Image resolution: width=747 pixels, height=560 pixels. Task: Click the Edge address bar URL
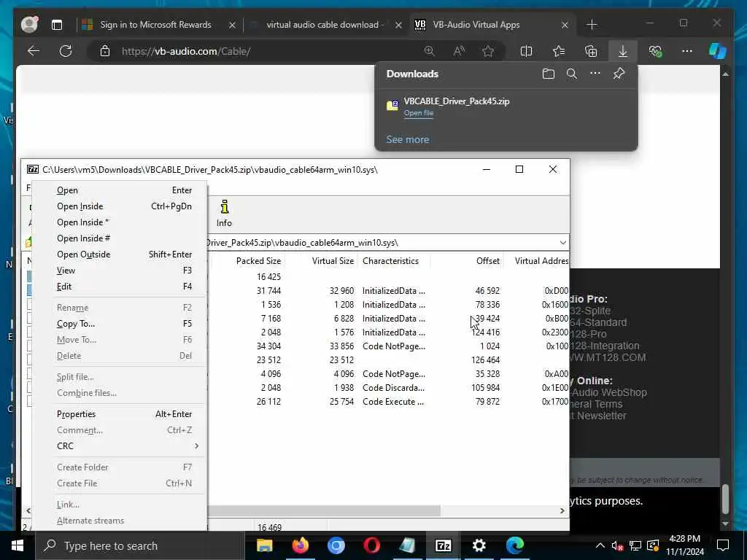coord(186,51)
